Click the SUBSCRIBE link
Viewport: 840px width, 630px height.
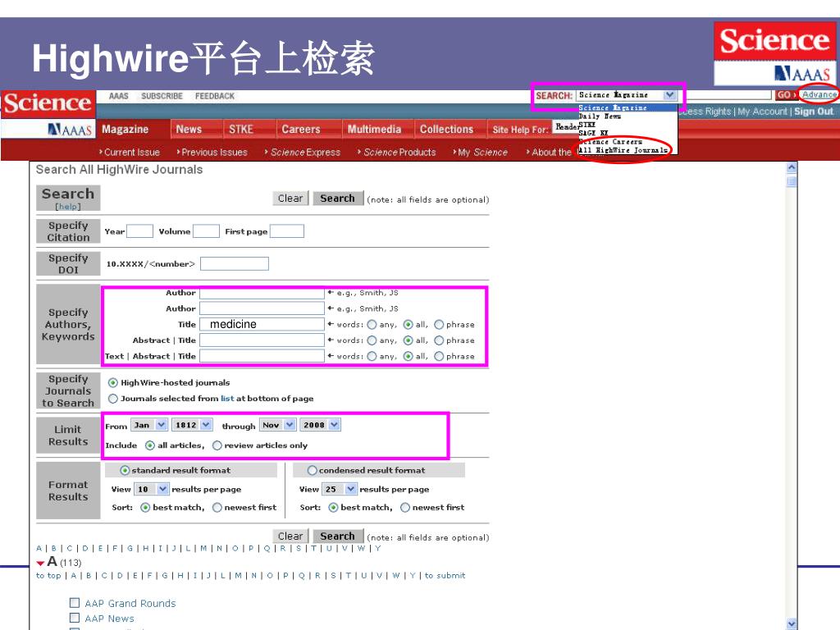[x=162, y=96]
